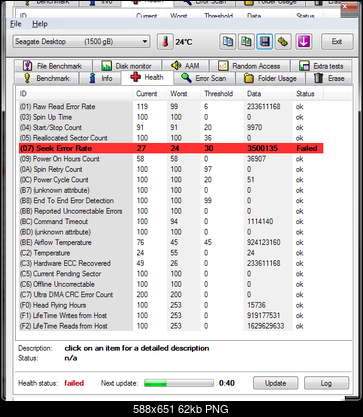Switch to File Benchmark tab

tap(53, 66)
